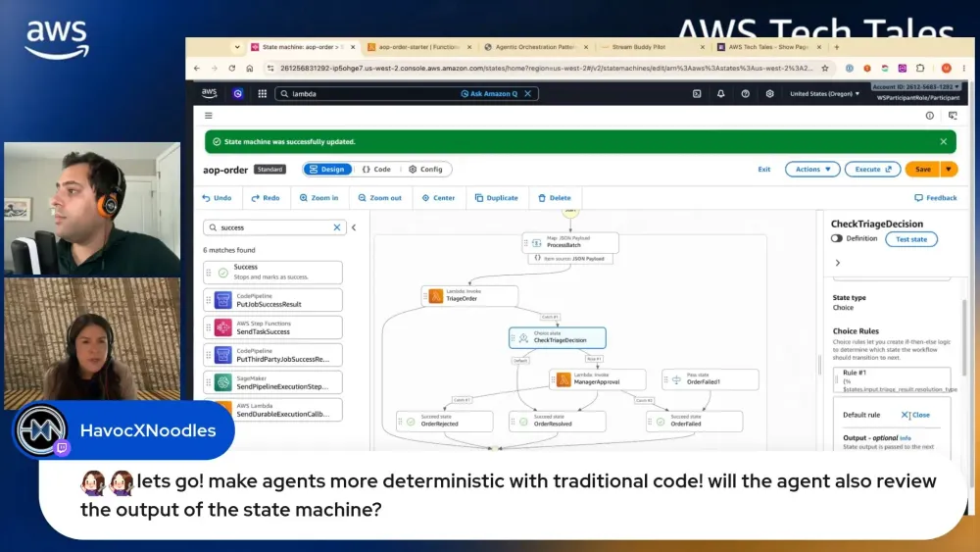
Task: Switch to Config mode
Action: 425,170
